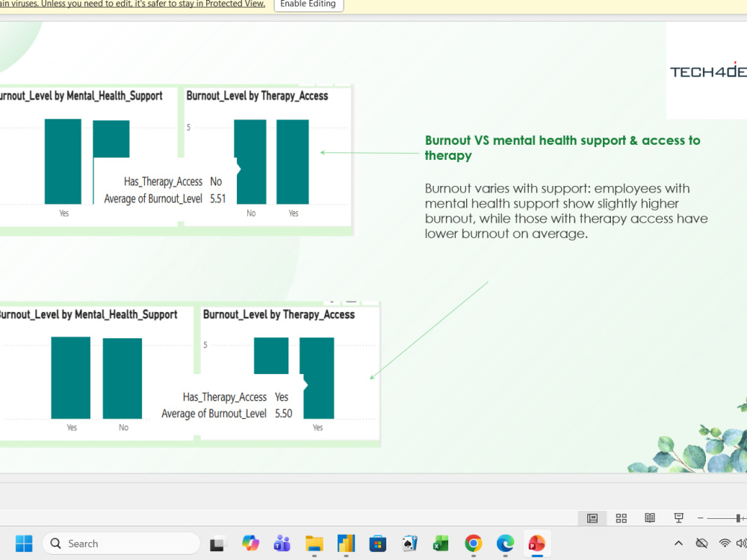Open Microsoft Edge from taskbar

(505, 544)
